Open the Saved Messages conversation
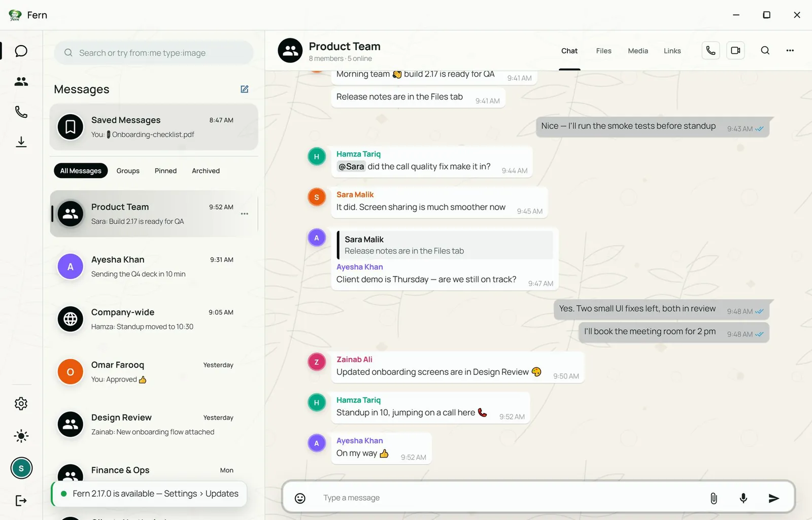The height and width of the screenshot is (520, 812). coord(154,127)
